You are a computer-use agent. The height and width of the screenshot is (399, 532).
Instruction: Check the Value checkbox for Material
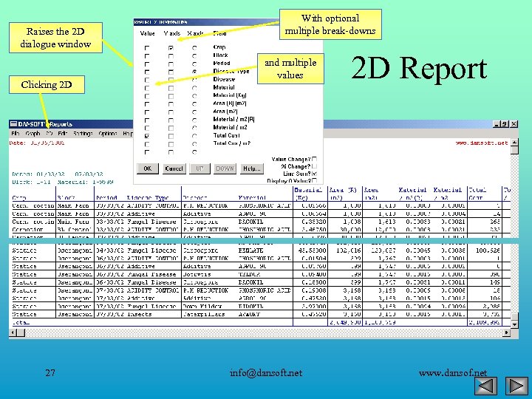[x=147, y=88]
